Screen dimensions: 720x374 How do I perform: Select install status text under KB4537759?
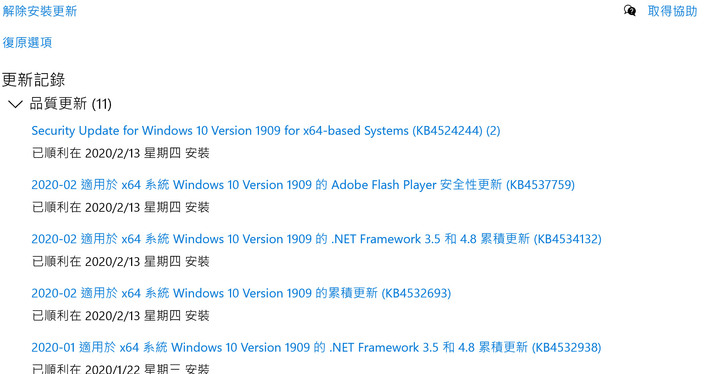click(120, 207)
